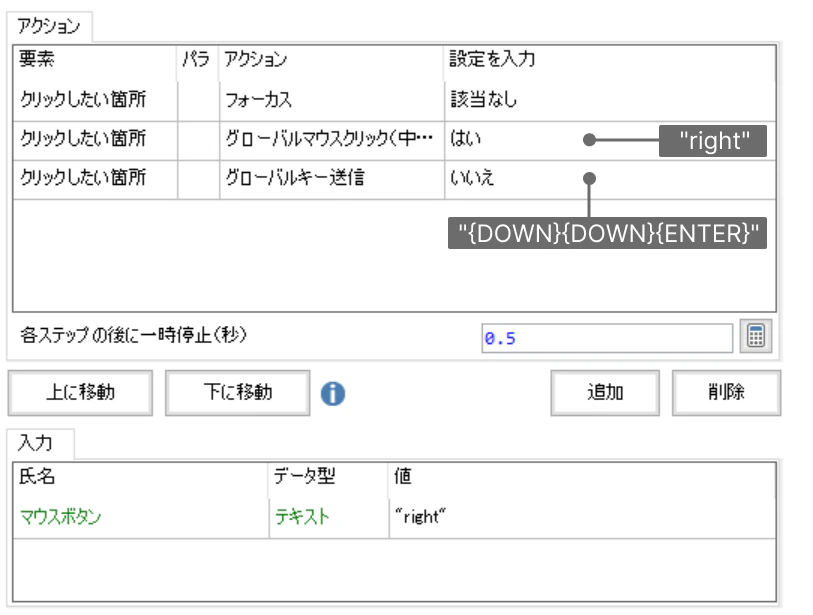This screenshot has width=813, height=615.
Task: Select the element cell in フォーカス row
Action: 95,100
